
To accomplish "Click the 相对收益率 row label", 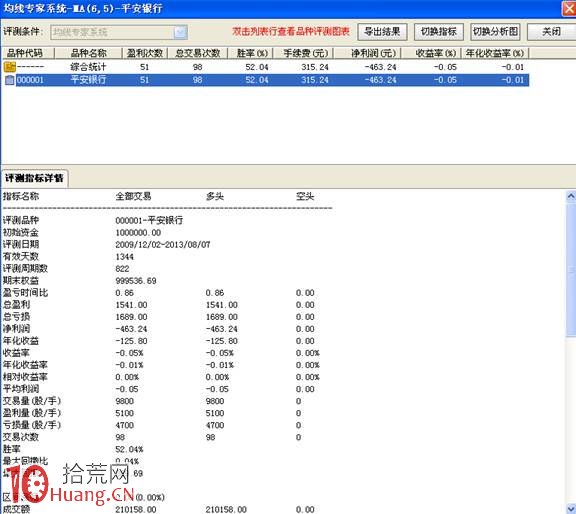I will click(25, 377).
